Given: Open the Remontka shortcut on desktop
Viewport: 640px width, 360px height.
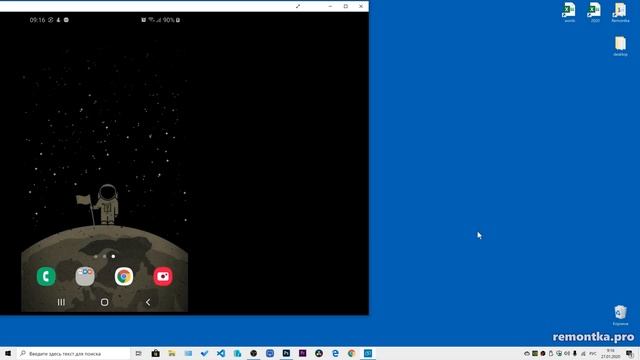Looking at the screenshot, I should point(620,12).
